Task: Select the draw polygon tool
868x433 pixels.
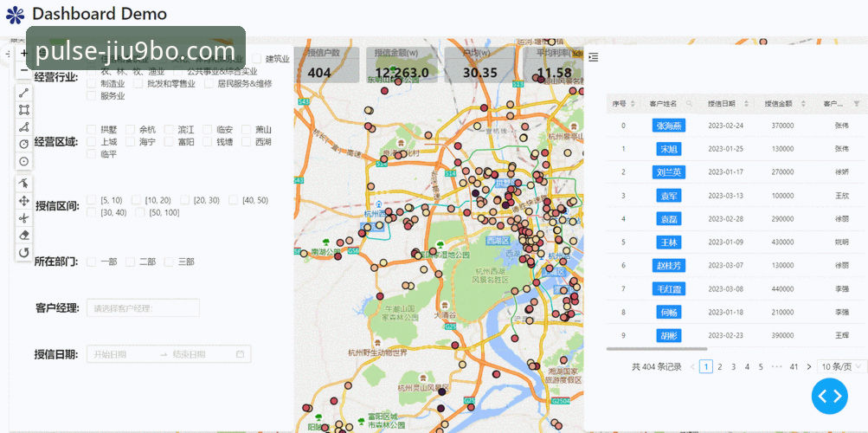Action: (x=23, y=127)
